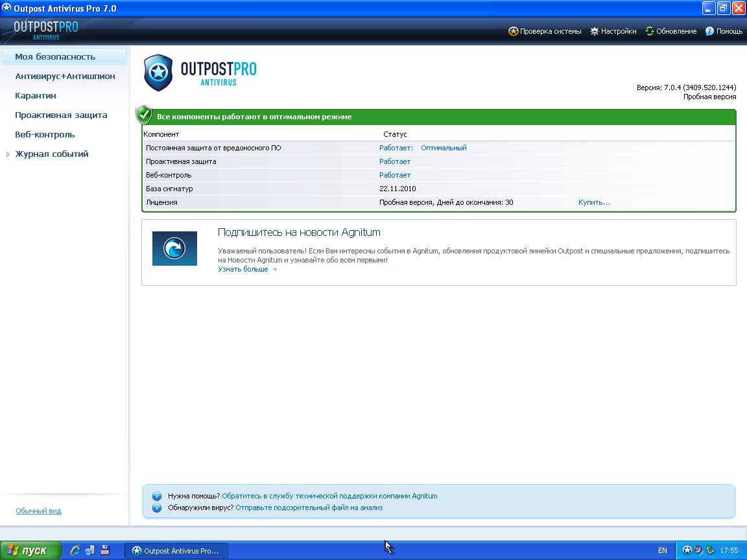Open Карантин in sidebar
This screenshot has height=560, width=747.
coord(36,96)
